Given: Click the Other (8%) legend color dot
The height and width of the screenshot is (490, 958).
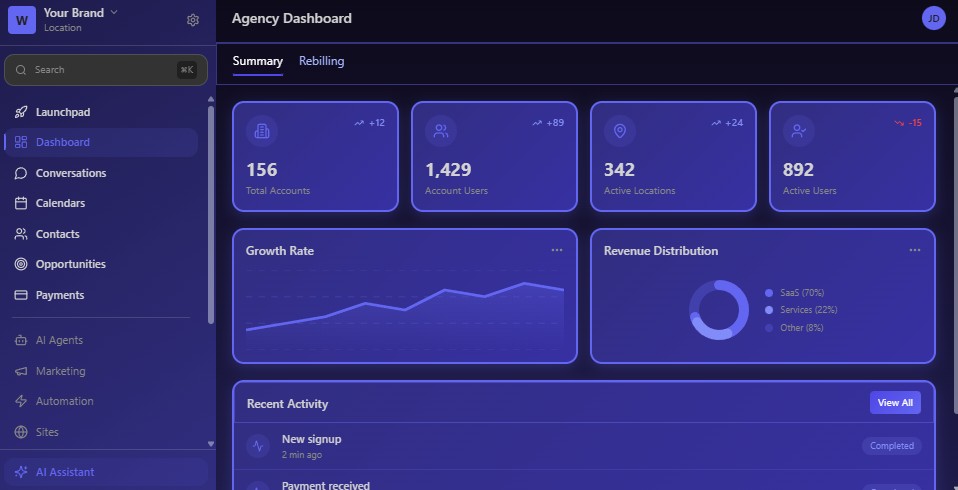Looking at the screenshot, I should (x=769, y=328).
